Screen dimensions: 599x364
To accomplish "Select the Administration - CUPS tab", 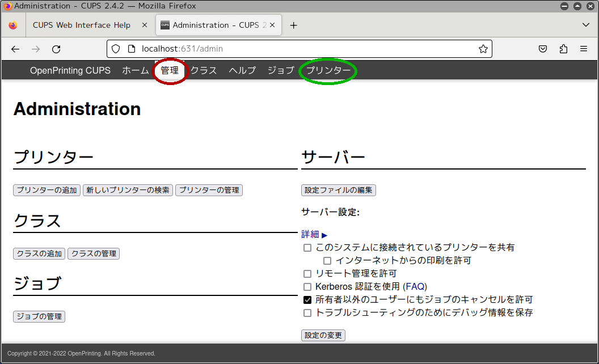I will click(218, 25).
